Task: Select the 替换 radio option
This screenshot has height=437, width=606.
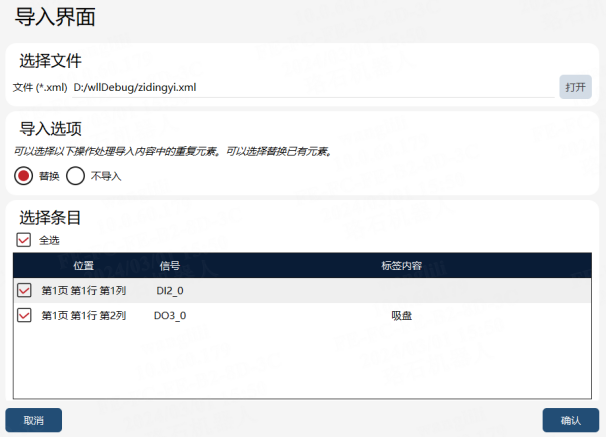Action: coord(24,176)
